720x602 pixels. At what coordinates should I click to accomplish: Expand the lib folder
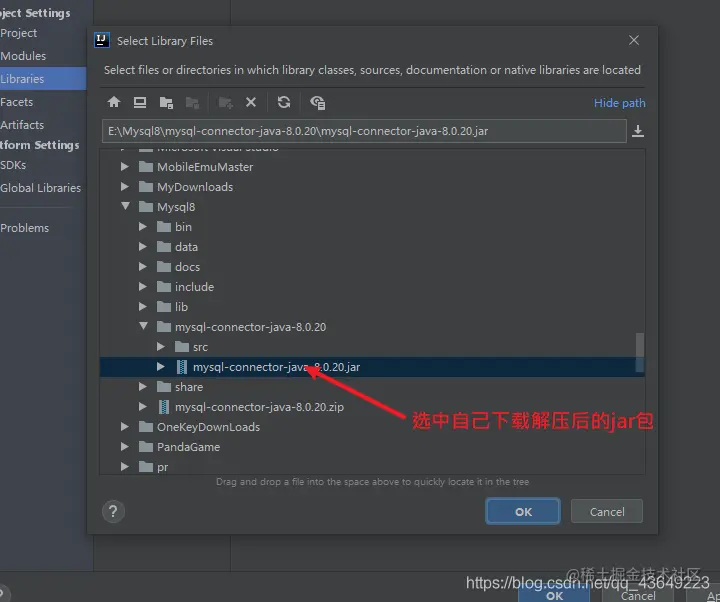143,307
